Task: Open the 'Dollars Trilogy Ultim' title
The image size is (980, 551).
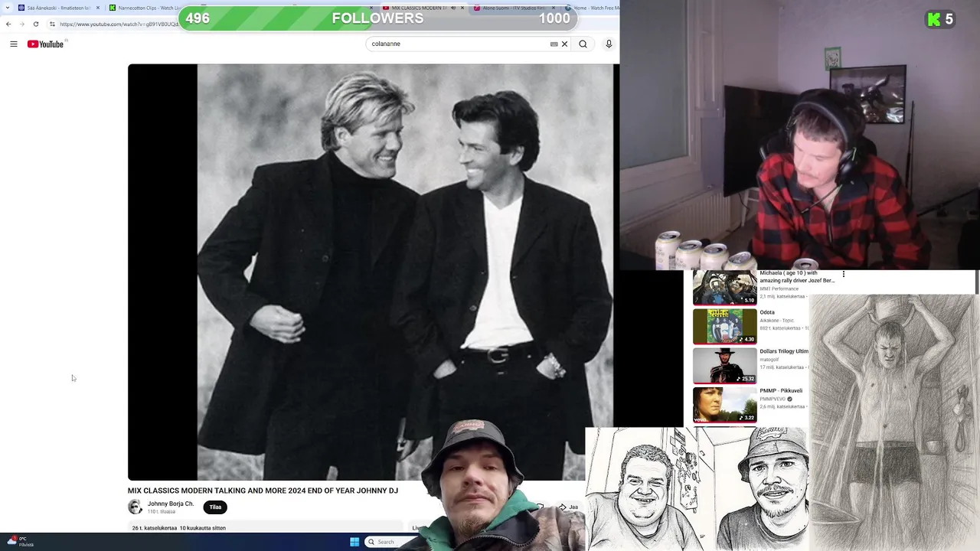Action: coord(784,351)
